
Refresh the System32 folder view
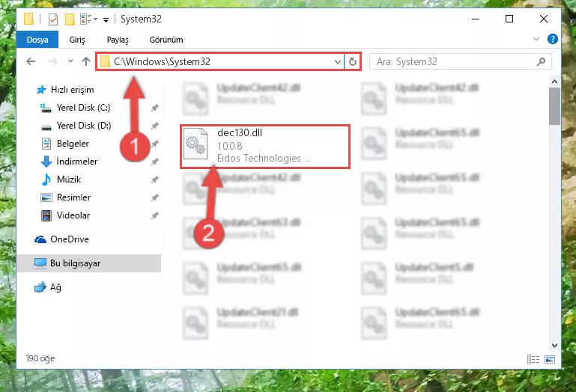(353, 61)
